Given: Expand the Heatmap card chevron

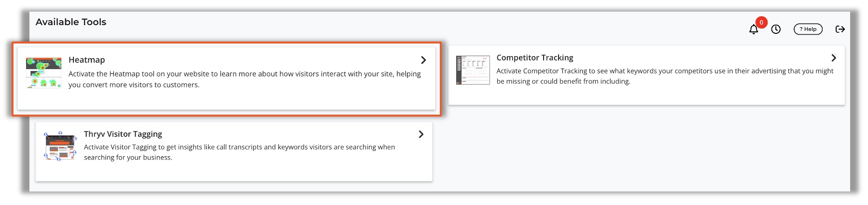Looking at the screenshot, I should (x=423, y=60).
